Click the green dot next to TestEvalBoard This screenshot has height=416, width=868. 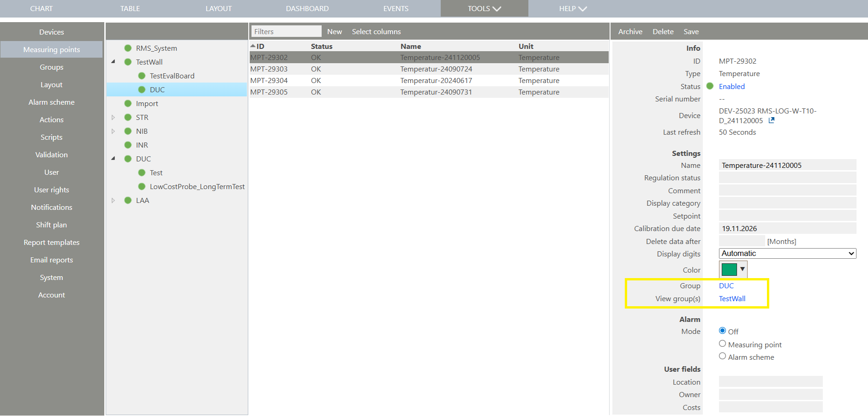pos(142,76)
